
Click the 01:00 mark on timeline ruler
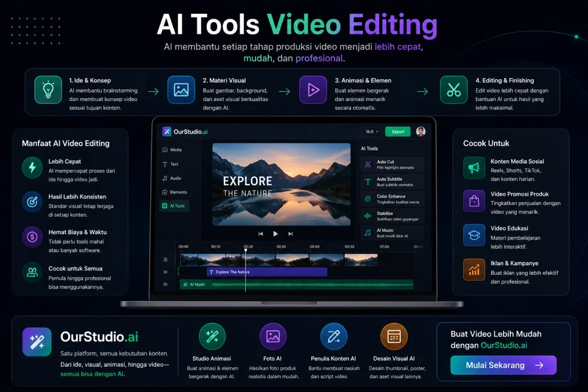384,247
